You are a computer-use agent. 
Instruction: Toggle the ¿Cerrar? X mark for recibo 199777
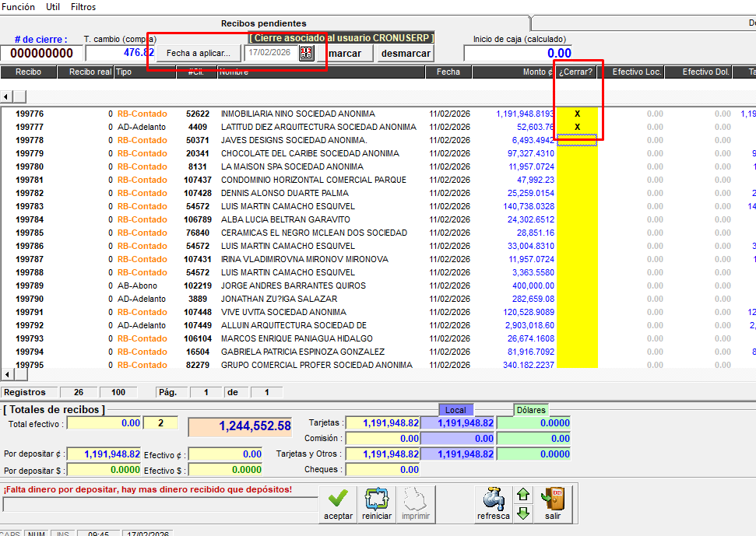tap(577, 126)
